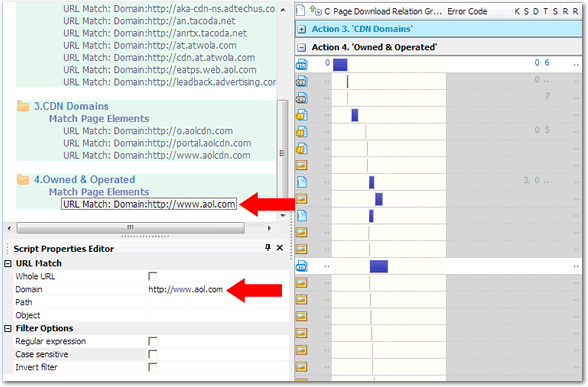Viewport: 588px width, 387px height.
Task: Click the 4.Owned & Operated folder icon
Action: point(23,179)
